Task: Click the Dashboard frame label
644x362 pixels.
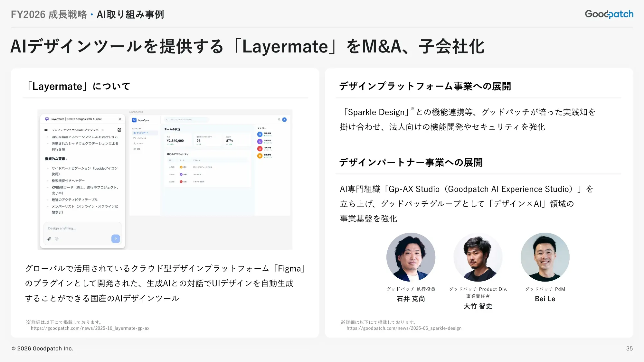Action: click(136, 112)
